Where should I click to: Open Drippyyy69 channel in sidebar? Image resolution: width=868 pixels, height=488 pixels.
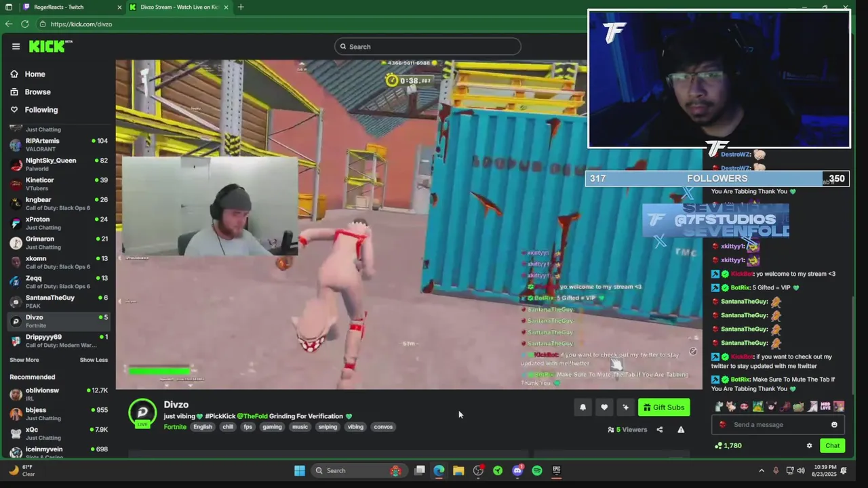pyautogui.click(x=58, y=341)
